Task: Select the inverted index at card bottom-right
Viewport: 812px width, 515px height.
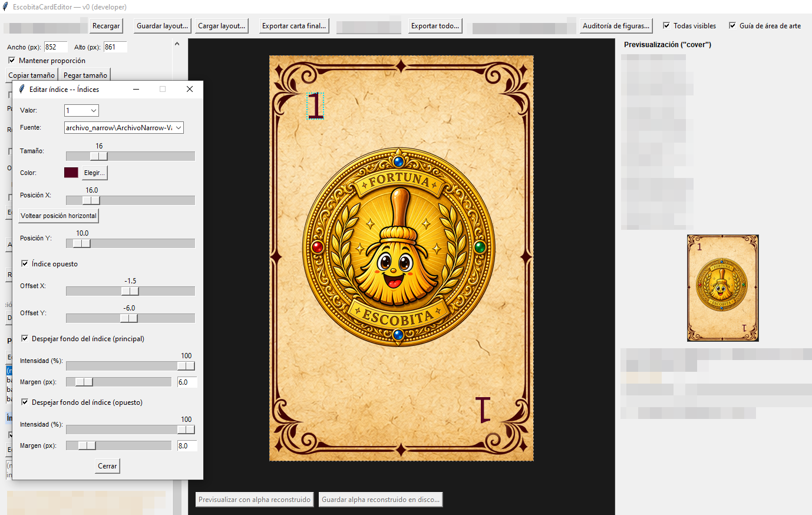Action: coord(483,410)
